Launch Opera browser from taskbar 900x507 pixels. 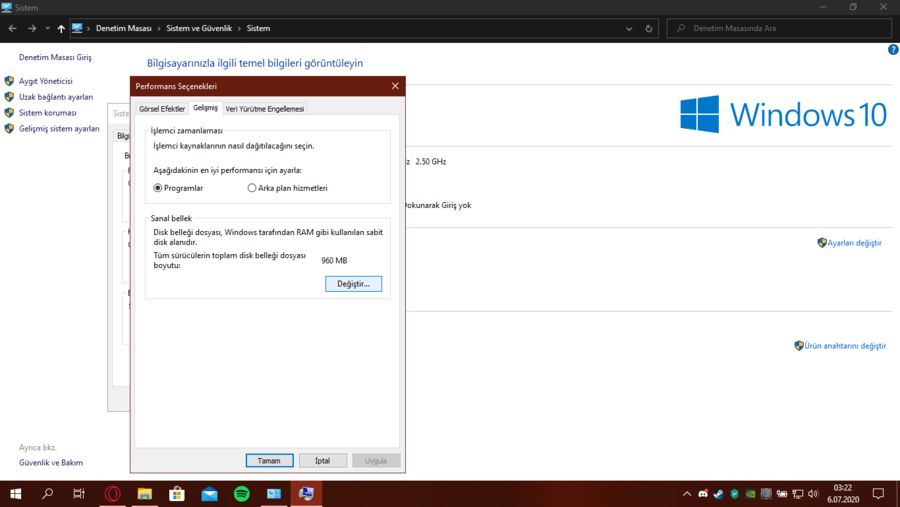(112, 494)
